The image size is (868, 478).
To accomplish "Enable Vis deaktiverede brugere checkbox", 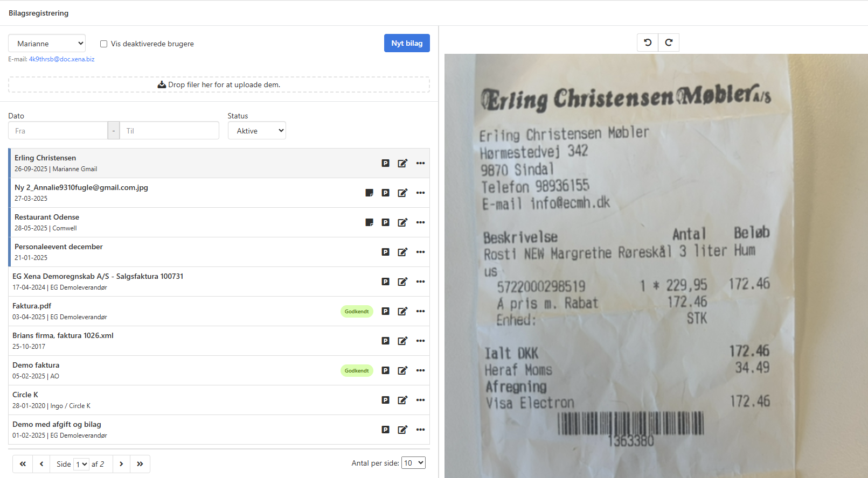I will pyautogui.click(x=104, y=44).
